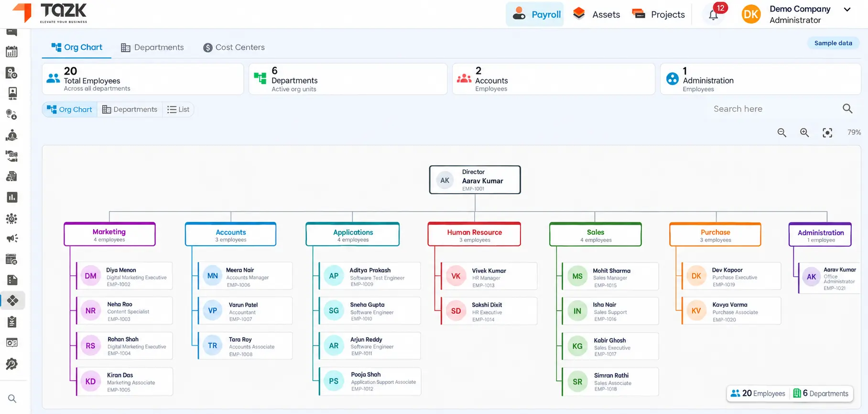
Task: Zoom in the org chart
Action: click(x=804, y=132)
